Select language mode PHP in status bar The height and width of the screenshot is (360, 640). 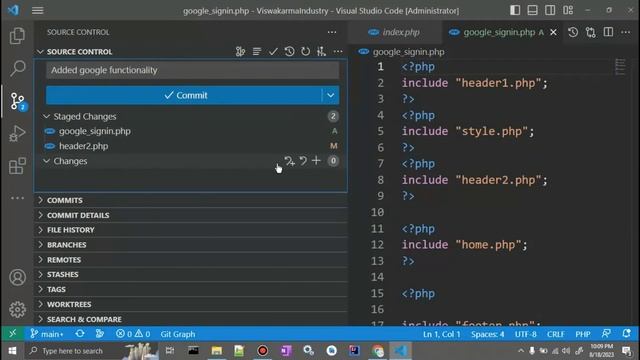(x=583, y=334)
